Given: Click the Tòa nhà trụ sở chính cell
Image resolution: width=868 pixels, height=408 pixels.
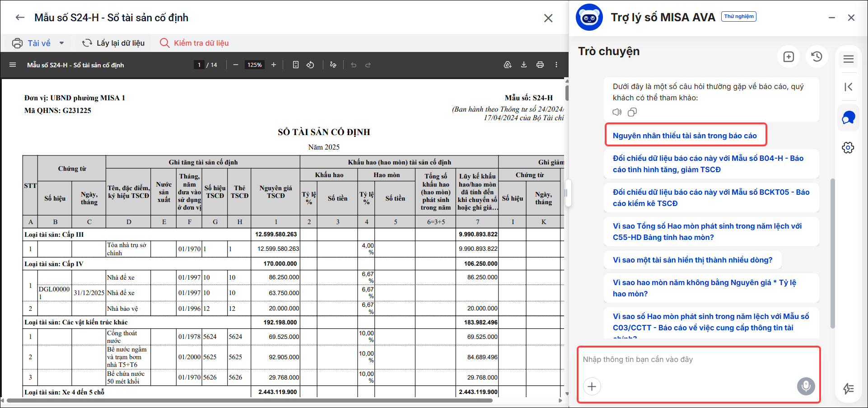Looking at the screenshot, I should 129,249.
